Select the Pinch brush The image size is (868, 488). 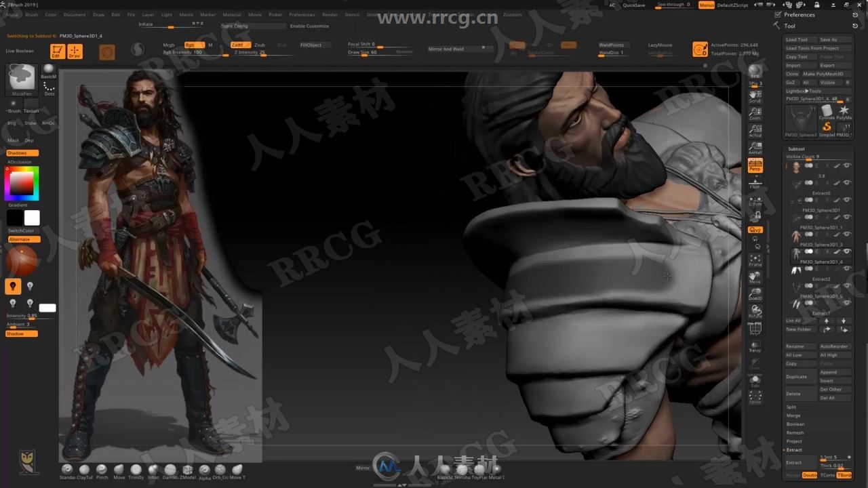point(102,471)
